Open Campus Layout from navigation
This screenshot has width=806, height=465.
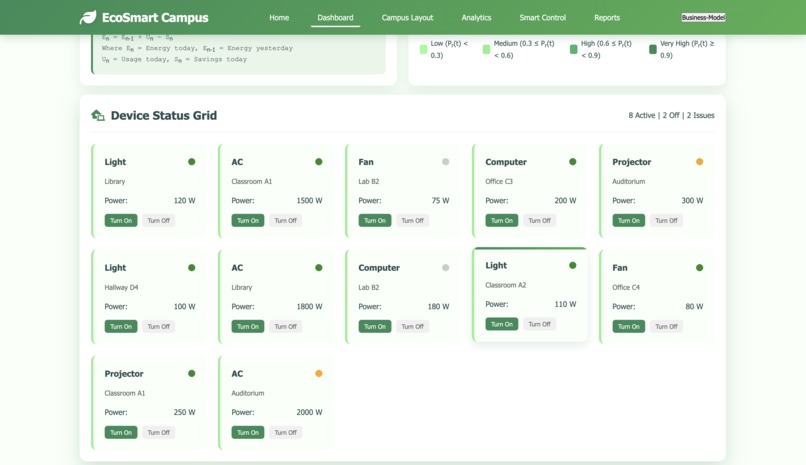[407, 17]
